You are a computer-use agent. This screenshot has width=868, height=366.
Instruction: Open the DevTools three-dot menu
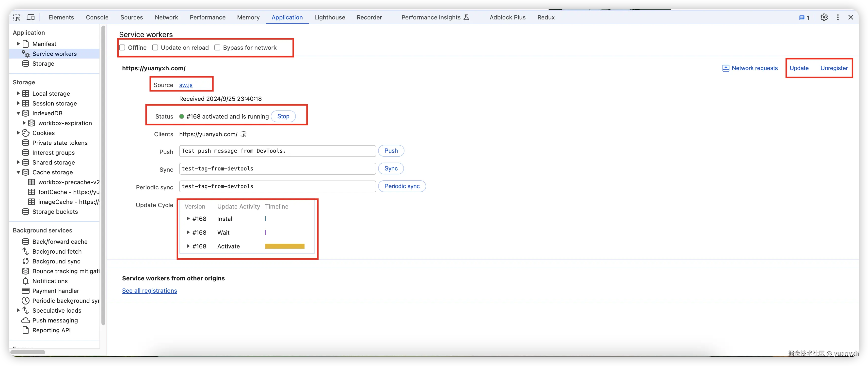[x=838, y=17]
